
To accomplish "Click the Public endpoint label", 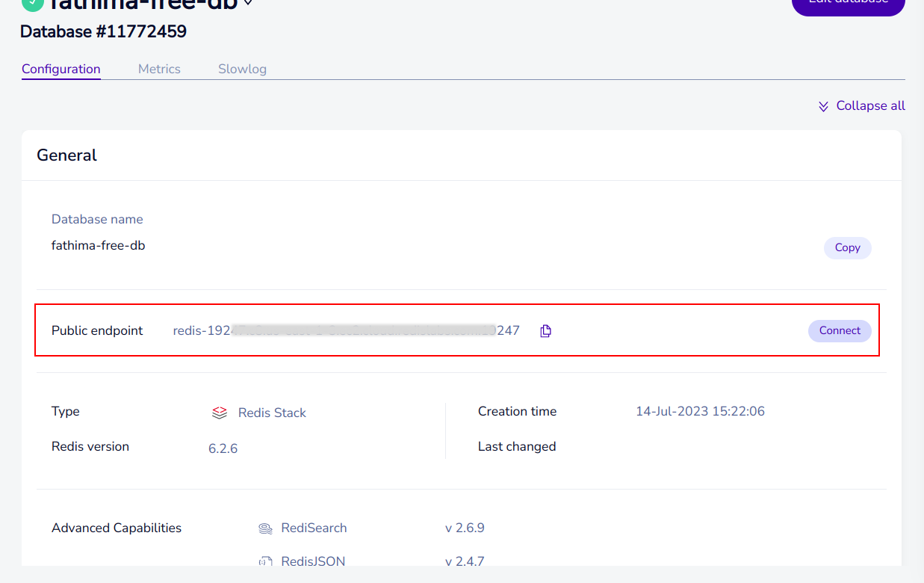I will [97, 330].
